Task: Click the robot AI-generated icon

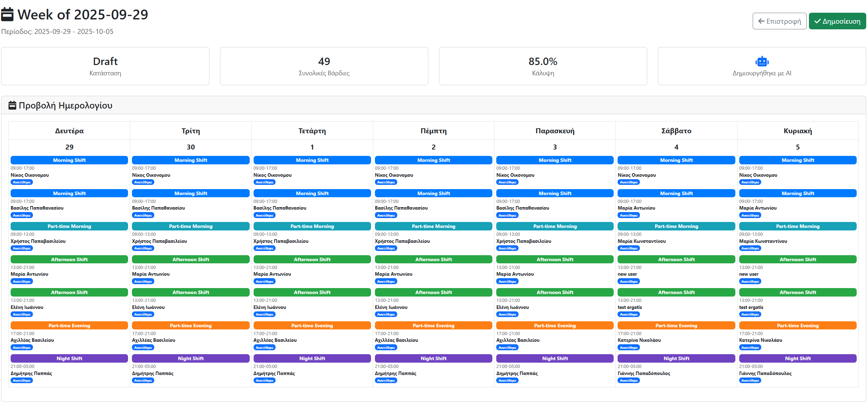Action: [762, 62]
